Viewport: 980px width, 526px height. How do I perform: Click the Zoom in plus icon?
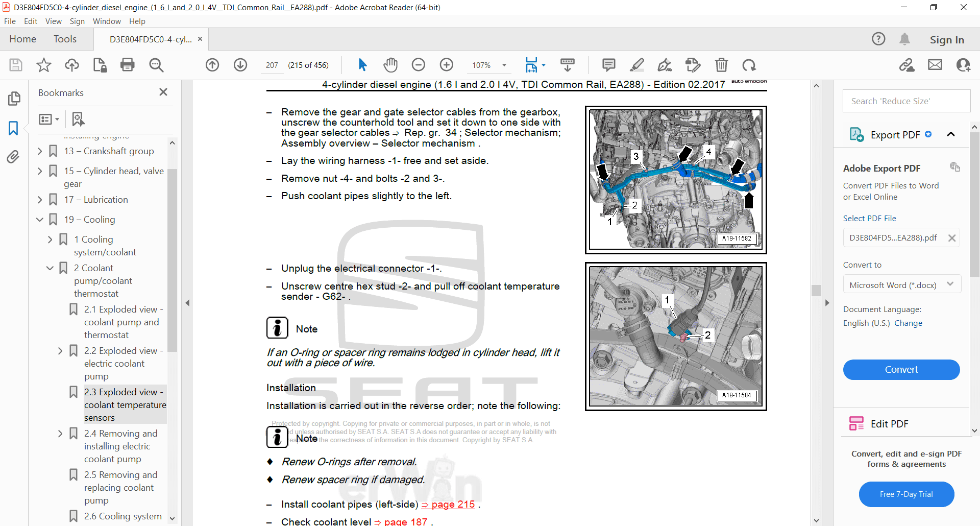(x=447, y=65)
